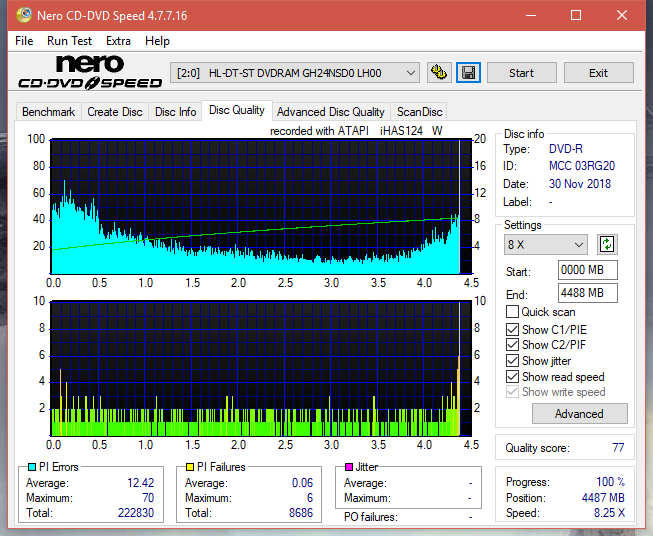
Task: Click the PI Errors average 12.42
Action: click(140, 483)
